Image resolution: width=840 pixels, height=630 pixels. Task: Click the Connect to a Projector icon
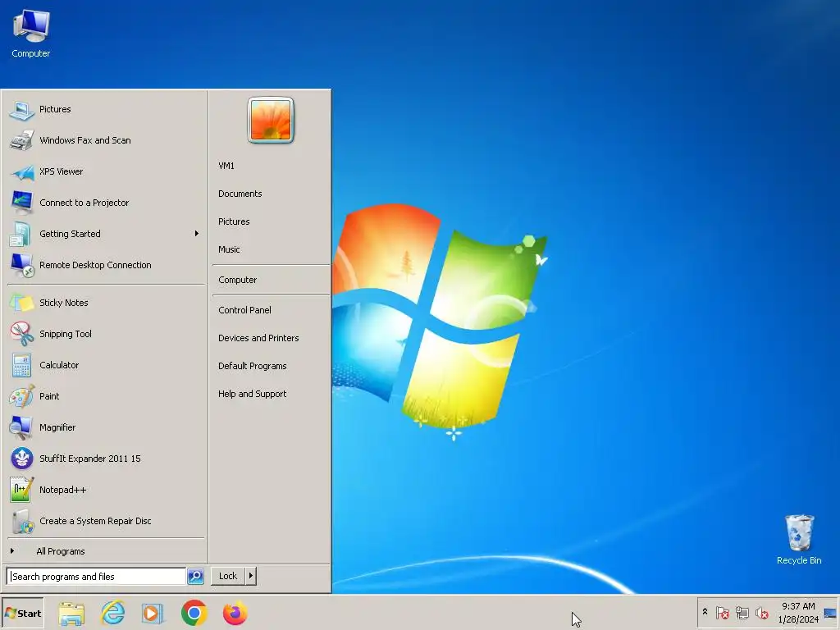coord(21,203)
